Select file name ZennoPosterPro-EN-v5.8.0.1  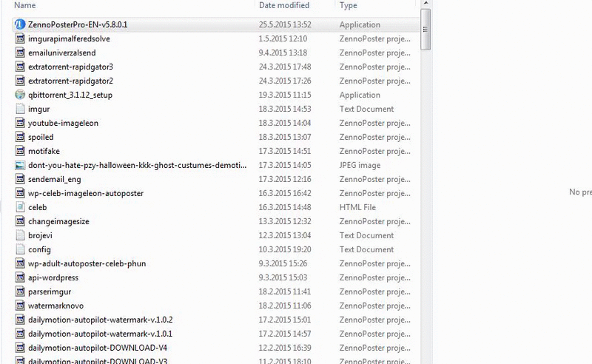pyautogui.click(x=78, y=24)
